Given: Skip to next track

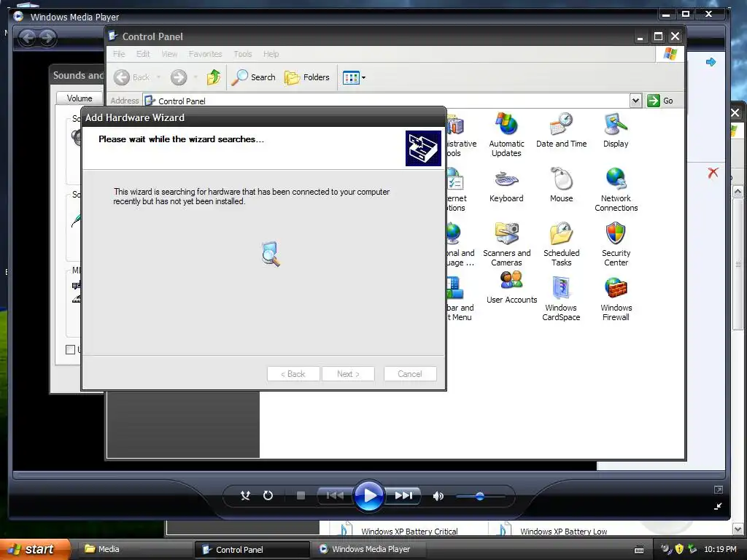Looking at the screenshot, I should coord(403,496).
